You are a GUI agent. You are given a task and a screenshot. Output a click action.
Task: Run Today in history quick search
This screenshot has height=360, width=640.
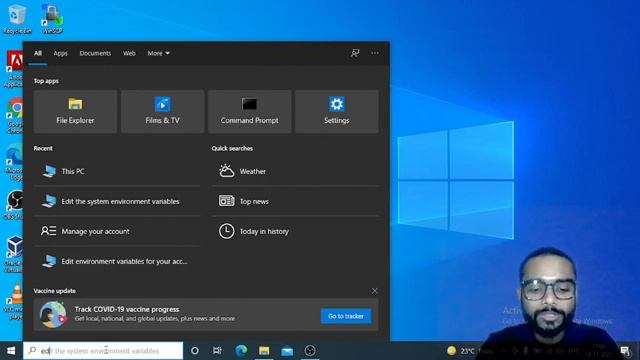click(x=295, y=231)
